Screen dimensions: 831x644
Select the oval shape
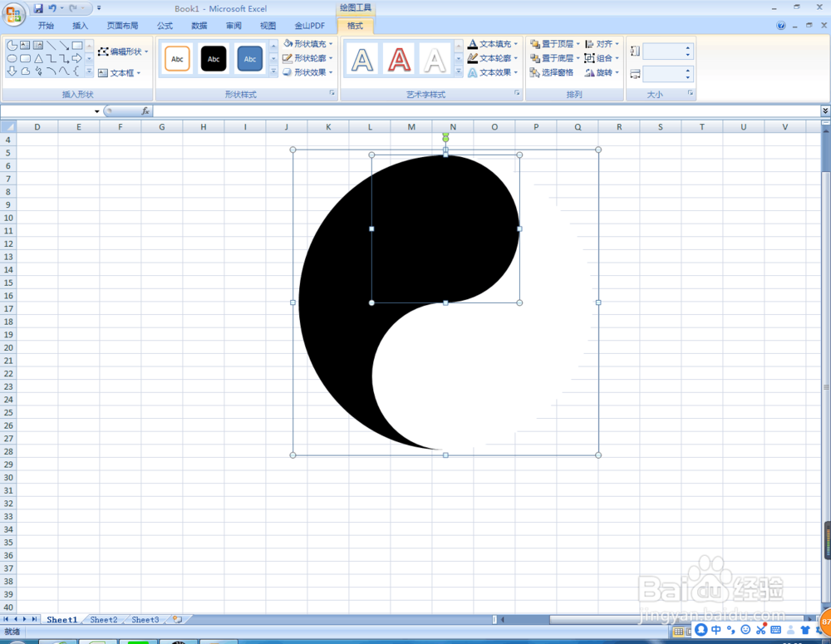[x=12, y=58]
